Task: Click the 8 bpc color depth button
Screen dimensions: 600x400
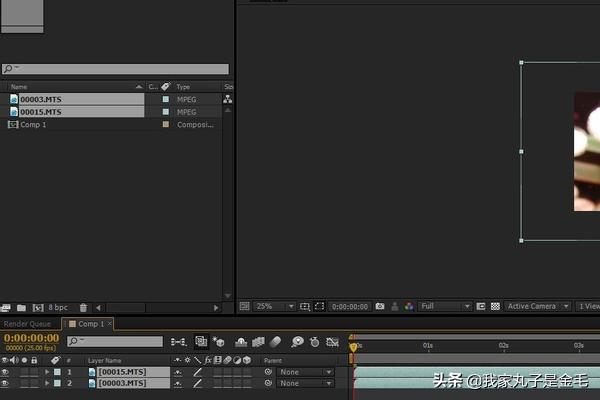Action: (x=58, y=307)
